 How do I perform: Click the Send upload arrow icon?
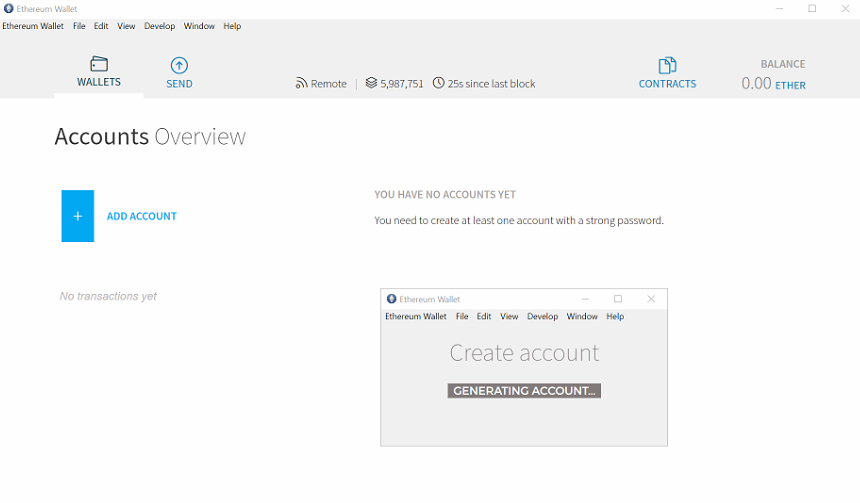pyautogui.click(x=179, y=65)
